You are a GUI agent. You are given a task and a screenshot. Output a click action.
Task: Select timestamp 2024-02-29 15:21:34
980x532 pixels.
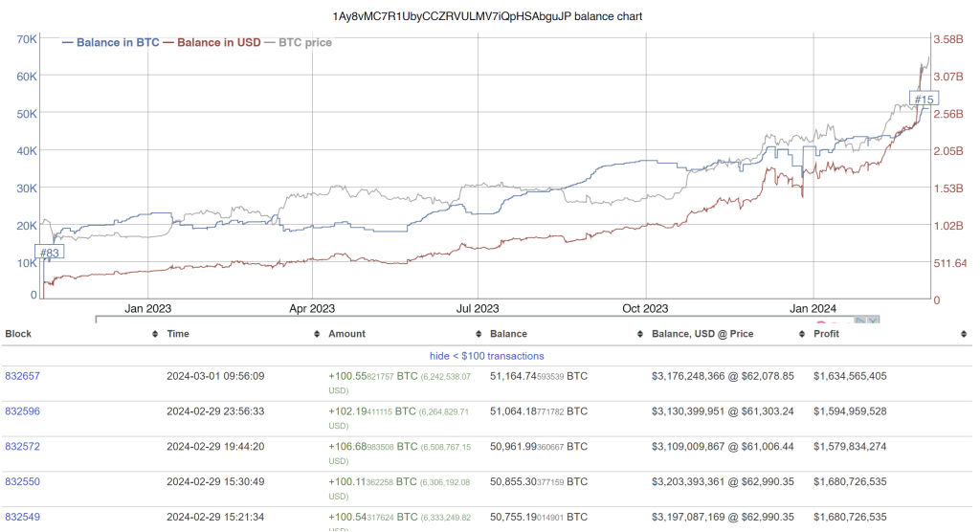tap(215, 517)
